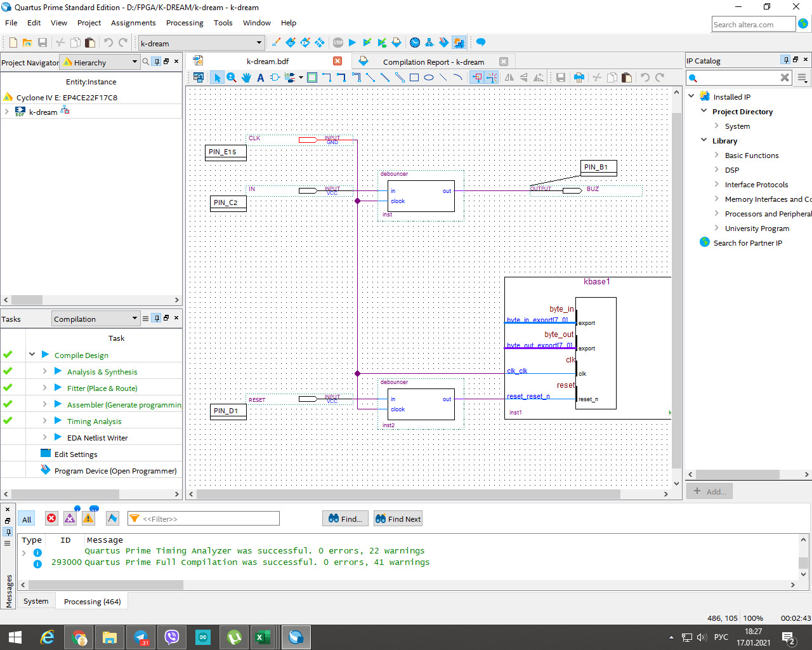Click Program Device (Open Programmer) task
Viewport: 812px width, 650px height.
(x=115, y=470)
